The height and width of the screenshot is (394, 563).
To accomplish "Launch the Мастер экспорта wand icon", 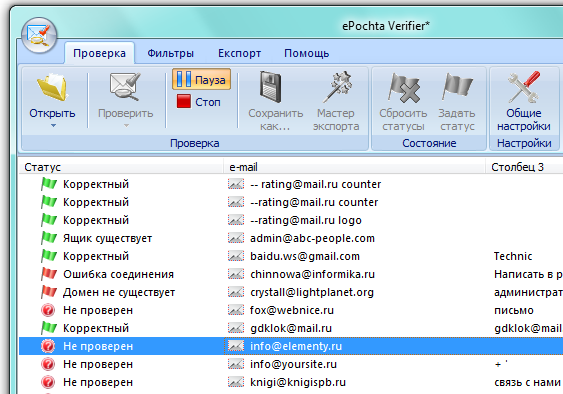I will (x=337, y=87).
